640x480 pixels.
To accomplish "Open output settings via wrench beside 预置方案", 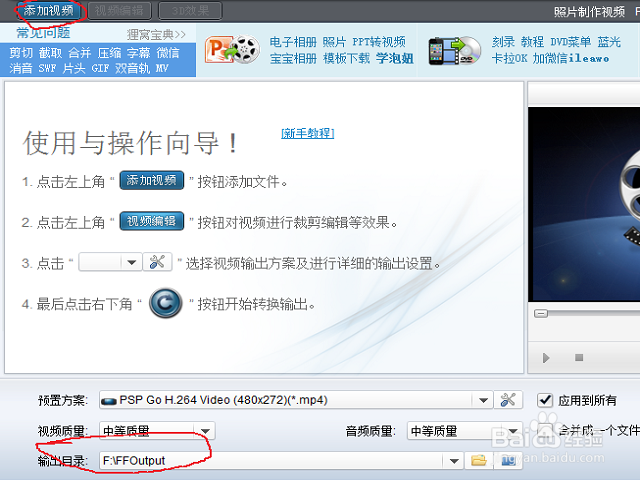I will (508, 400).
